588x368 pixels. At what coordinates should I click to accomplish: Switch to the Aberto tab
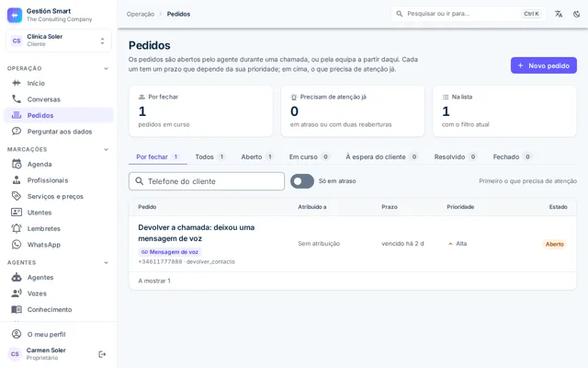coord(257,156)
